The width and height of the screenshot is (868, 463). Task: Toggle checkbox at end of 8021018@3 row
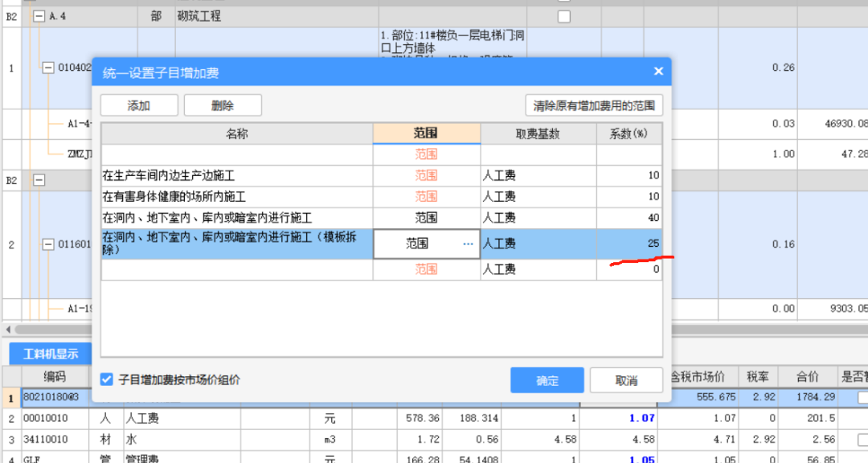point(862,397)
